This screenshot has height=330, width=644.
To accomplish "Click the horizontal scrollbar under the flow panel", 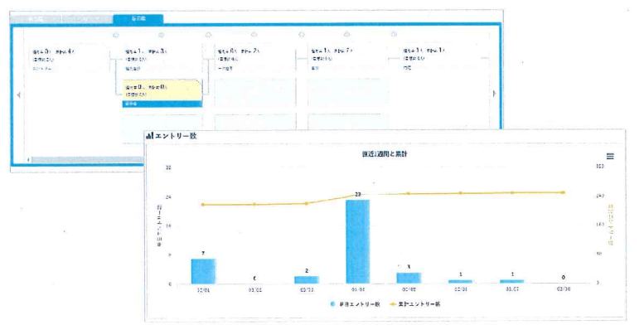I will pyautogui.click(x=86, y=159).
